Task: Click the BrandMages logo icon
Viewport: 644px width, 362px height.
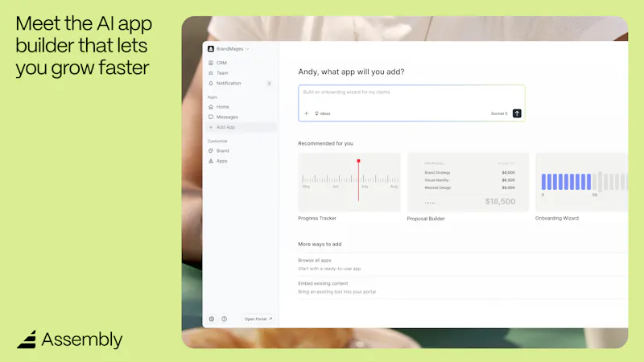Action: point(211,49)
